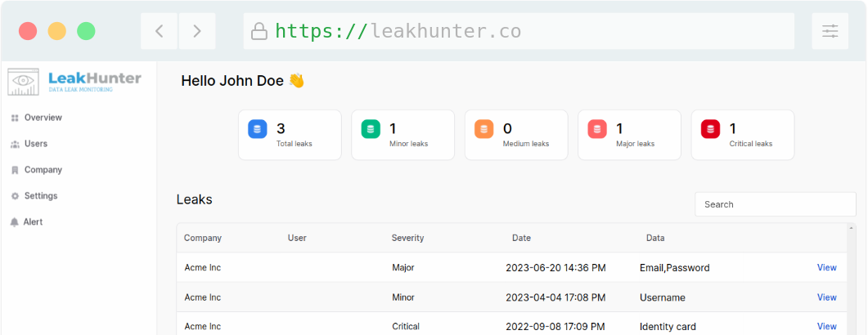868x335 pixels.
Task: Click the Medium leaks count 0
Action: coord(507,129)
